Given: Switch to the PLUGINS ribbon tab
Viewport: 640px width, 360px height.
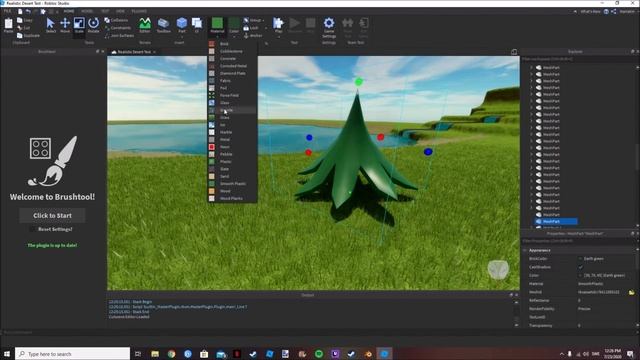Looking at the screenshot, I should [x=139, y=11].
